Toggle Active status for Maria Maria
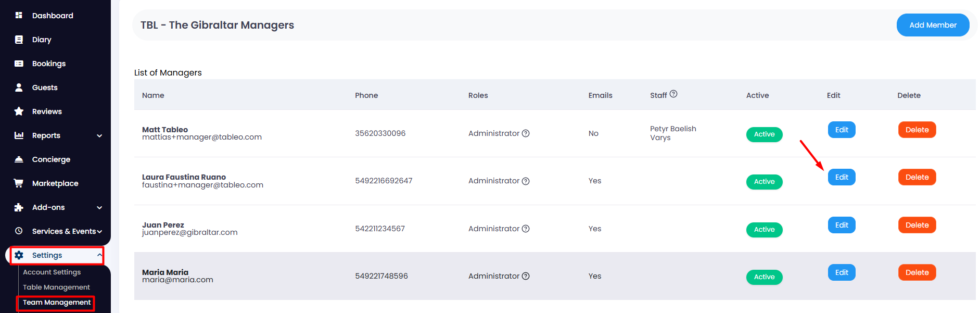This screenshot has width=980, height=313. coord(764,277)
